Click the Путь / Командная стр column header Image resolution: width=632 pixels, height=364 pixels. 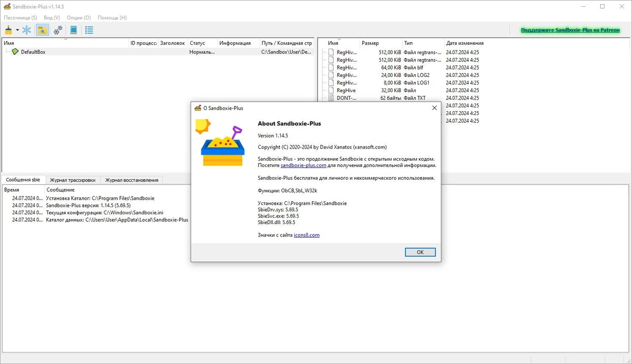coord(287,43)
